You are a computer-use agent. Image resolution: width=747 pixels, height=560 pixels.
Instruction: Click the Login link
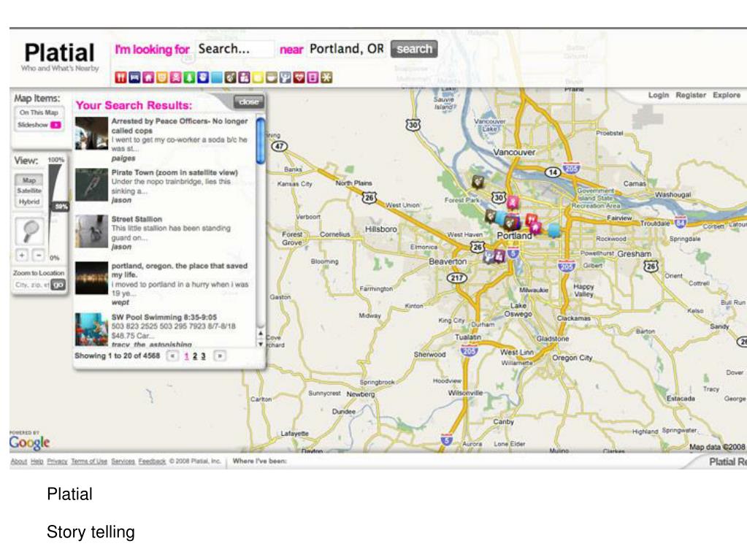pos(659,95)
